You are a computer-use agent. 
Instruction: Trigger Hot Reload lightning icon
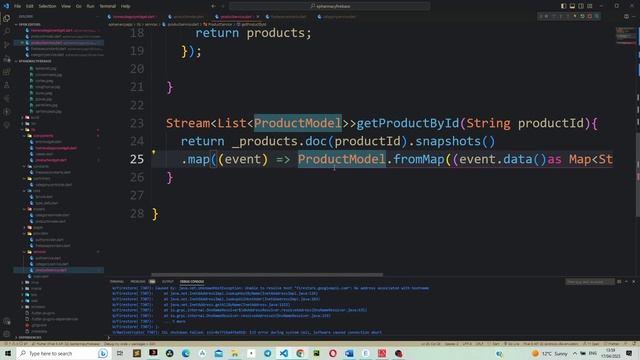coord(575,16)
